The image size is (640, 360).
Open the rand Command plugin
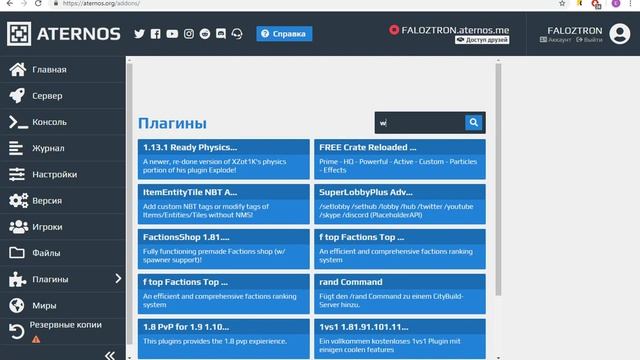coord(400,293)
